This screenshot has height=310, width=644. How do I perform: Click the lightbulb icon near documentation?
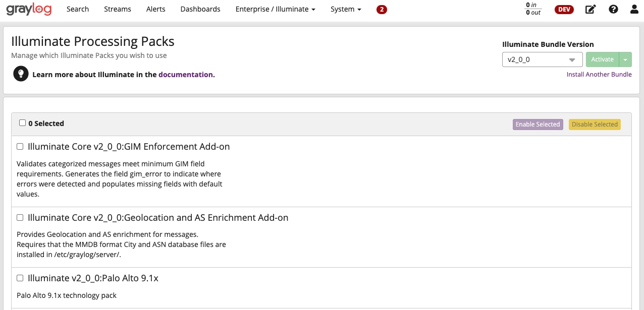[x=20, y=74]
